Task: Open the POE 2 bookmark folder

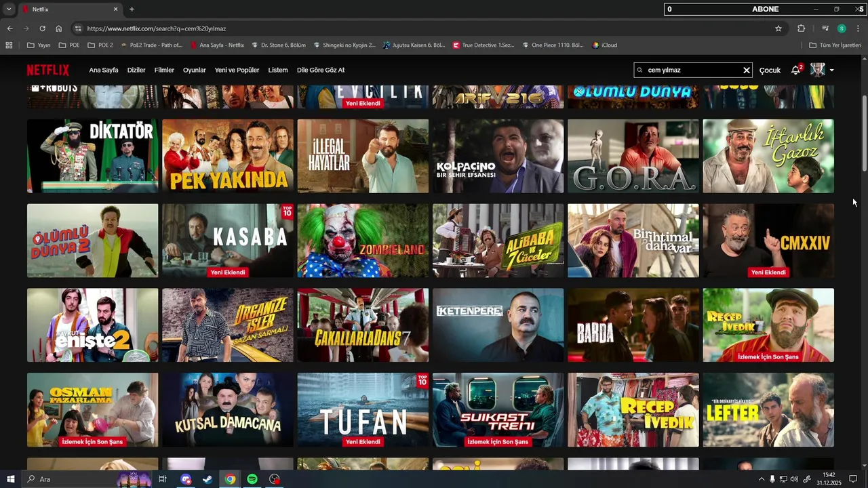Action: click(x=100, y=45)
